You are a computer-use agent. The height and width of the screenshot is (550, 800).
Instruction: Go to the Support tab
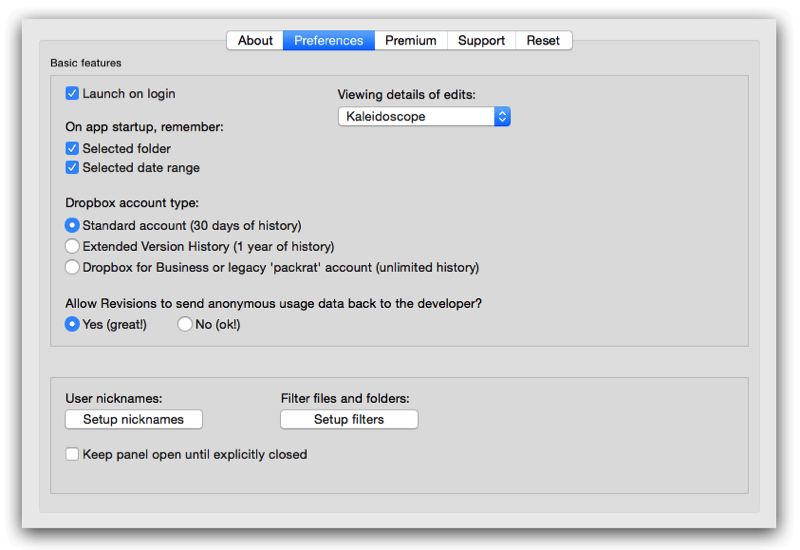point(481,41)
